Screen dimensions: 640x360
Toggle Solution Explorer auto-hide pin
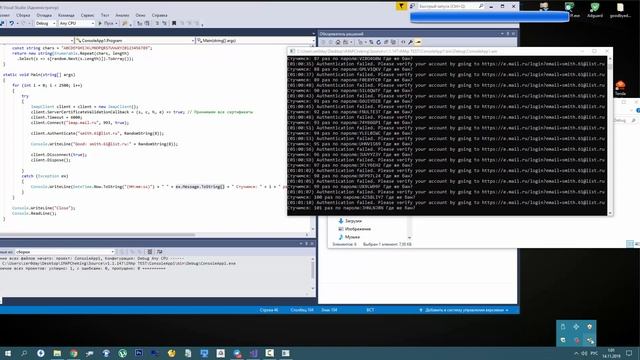pyautogui.click(x=508, y=34)
